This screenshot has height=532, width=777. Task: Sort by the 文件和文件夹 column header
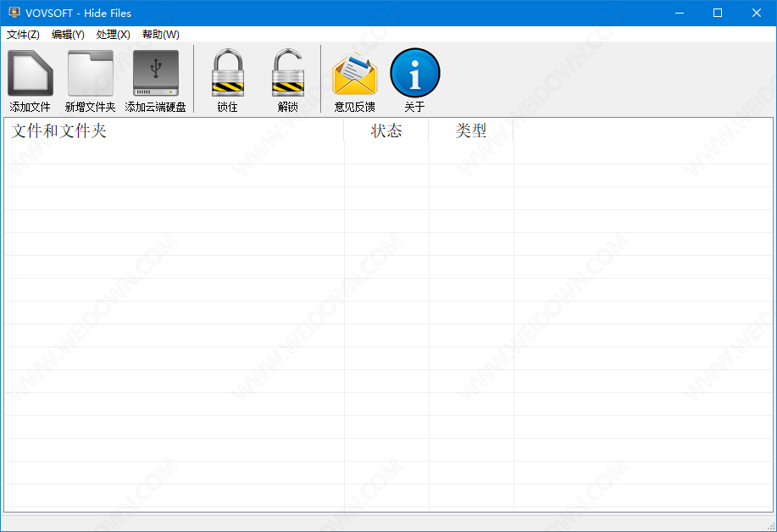coord(174,130)
